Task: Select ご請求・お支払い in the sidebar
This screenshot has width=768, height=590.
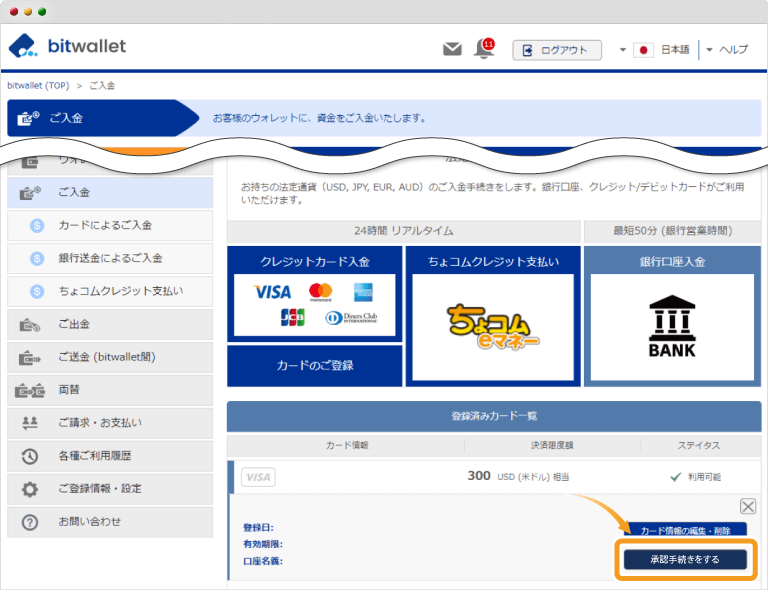Action: coord(110,423)
